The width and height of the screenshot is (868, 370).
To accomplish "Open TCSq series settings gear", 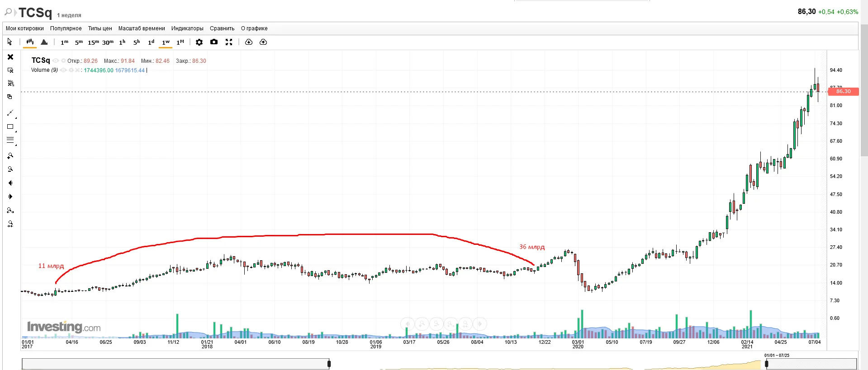I will (x=64, y=61).
